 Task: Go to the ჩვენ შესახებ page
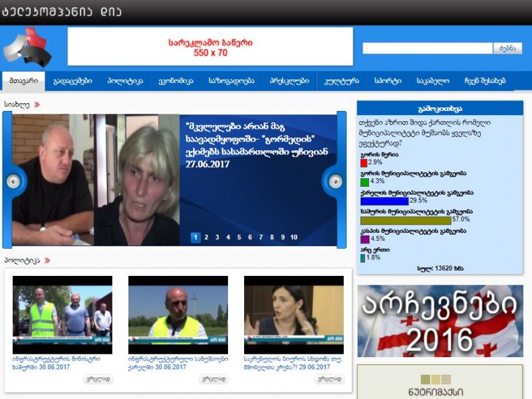pyautogui.click(x=485, y=80)
